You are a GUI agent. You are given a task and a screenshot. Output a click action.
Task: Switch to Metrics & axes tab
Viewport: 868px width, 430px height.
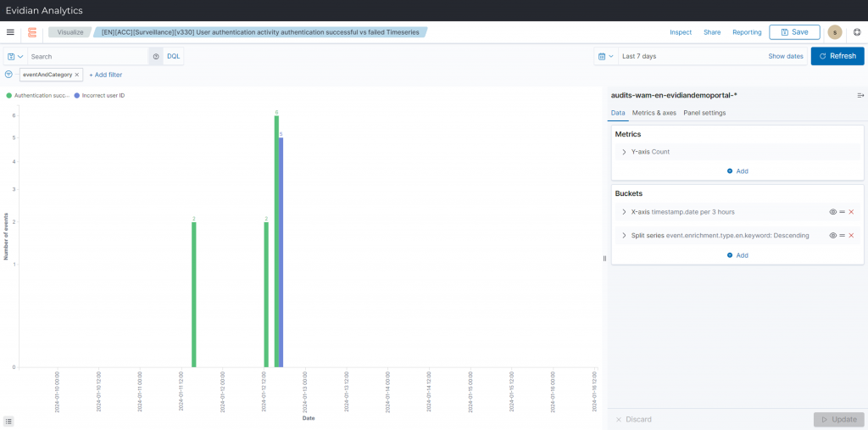(x=654, y=113)
